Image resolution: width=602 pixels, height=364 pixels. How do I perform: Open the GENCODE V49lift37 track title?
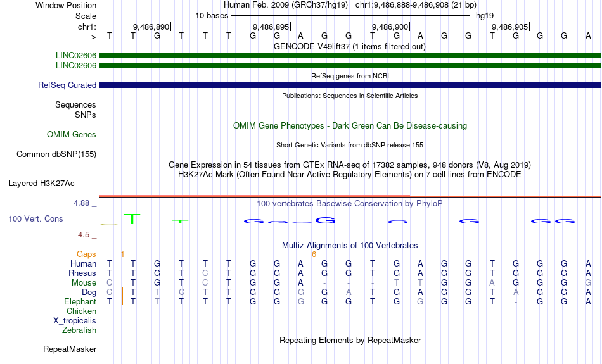pyautogui.click(x=350, y=47)
